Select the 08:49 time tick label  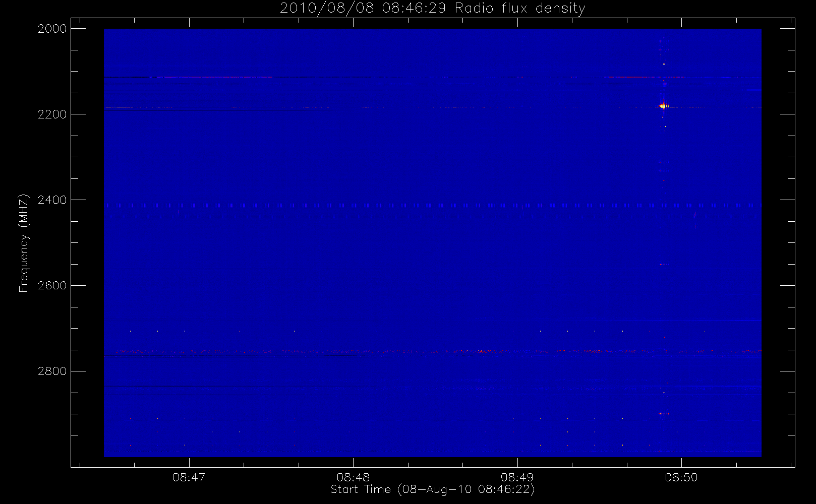pyautogui.click(x=517, y=477)
